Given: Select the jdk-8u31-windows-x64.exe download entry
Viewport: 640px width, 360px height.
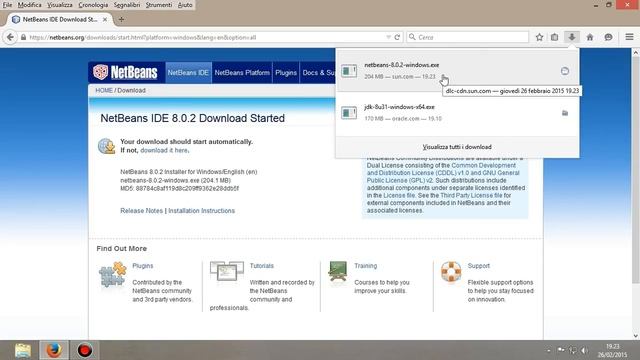Looking at the screenshot, I should pyautogui.click(x=457, y=113).
